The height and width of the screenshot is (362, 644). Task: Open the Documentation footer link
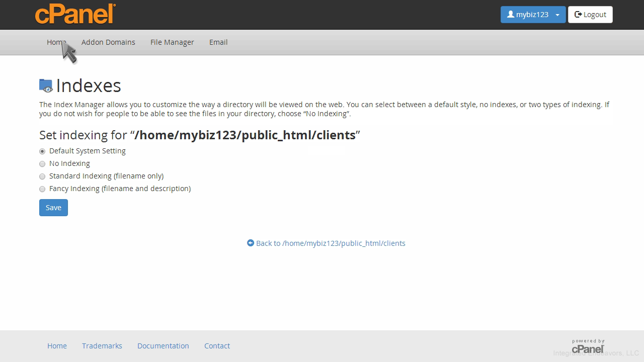[x=163, y=346]
